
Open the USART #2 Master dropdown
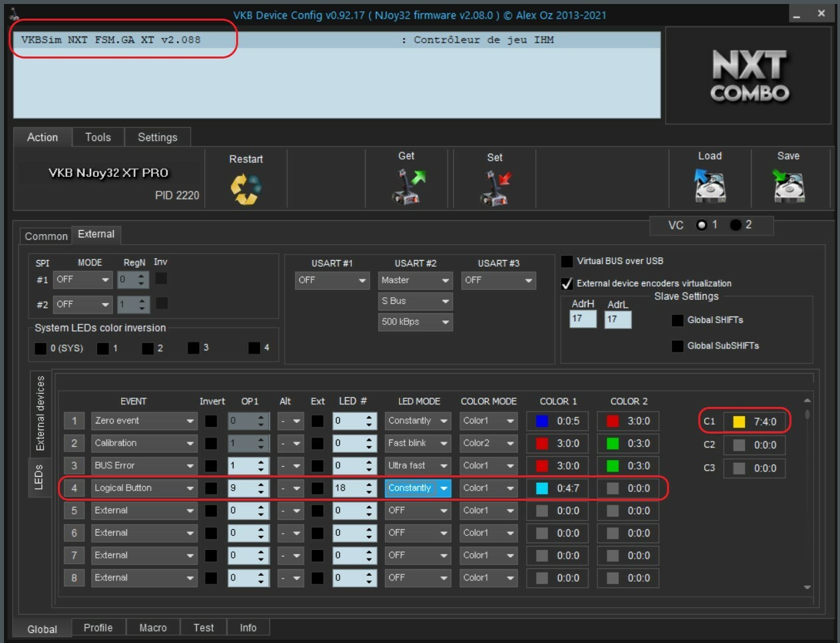[x=415, y=281]
